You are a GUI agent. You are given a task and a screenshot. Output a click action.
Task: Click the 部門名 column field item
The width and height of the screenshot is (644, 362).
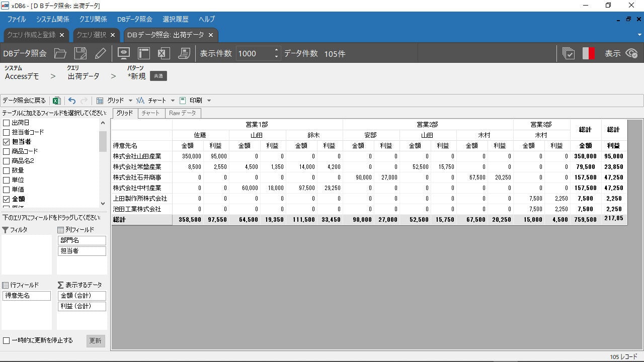(x=83, y=240)
